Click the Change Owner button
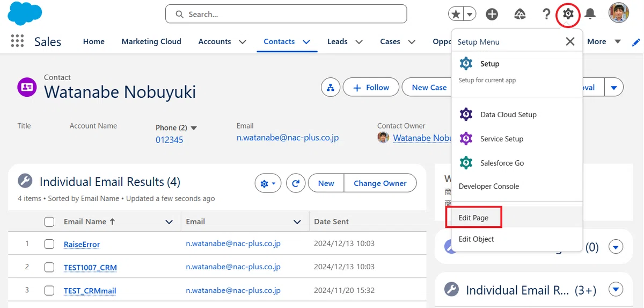 tap(380, 183)
